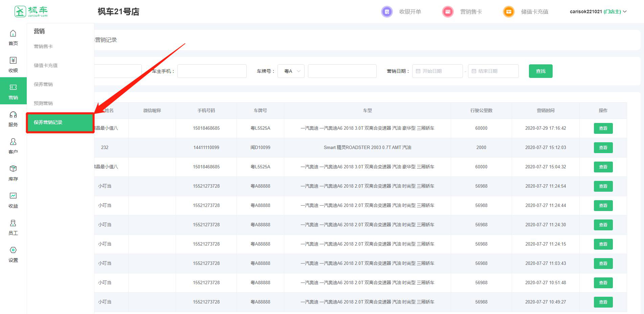Click timestamp 2020-07-29 17:16:42
This screenshot has height=314, width=644.
click(546, 128)
